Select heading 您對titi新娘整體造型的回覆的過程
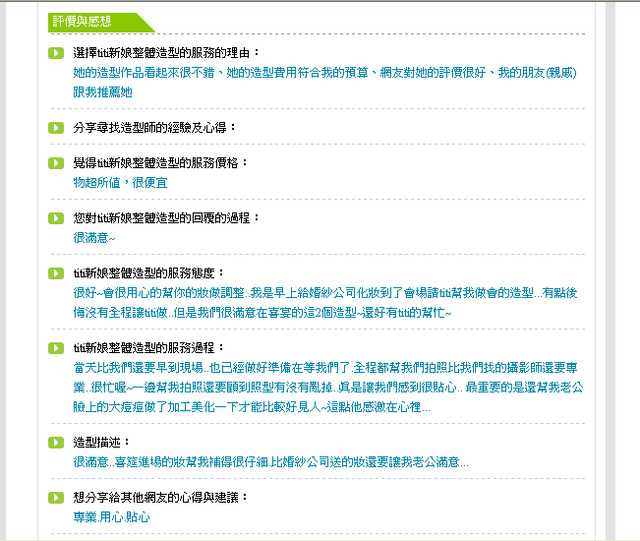The image size is (640, 541). pyautogui.click(x=166, y=218)
